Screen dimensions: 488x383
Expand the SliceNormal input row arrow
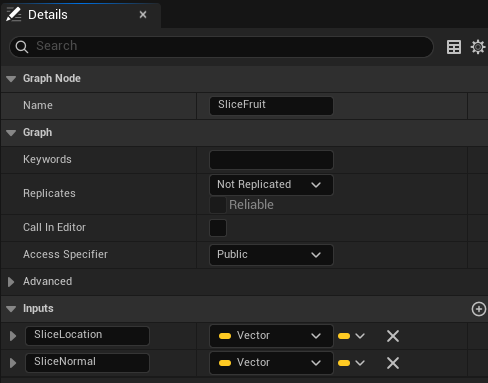tap(13, 363)
